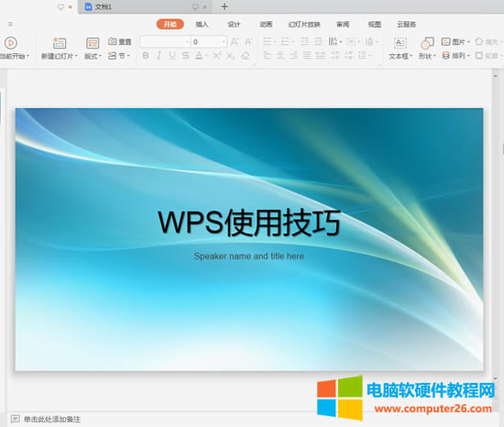The width and height of the screenshot is (504, 427).
Task: Open the slide Layout icon
Action: click(x=93, y=43)
